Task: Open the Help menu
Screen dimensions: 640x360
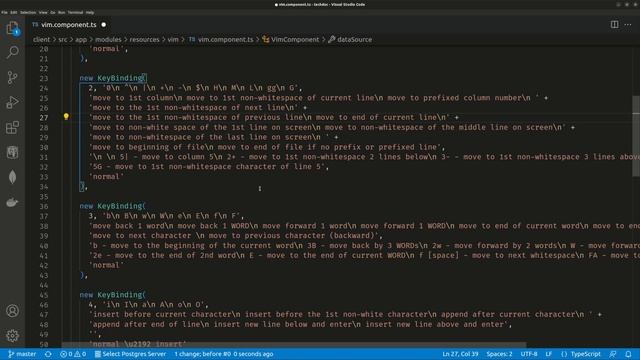Action: 90,12
